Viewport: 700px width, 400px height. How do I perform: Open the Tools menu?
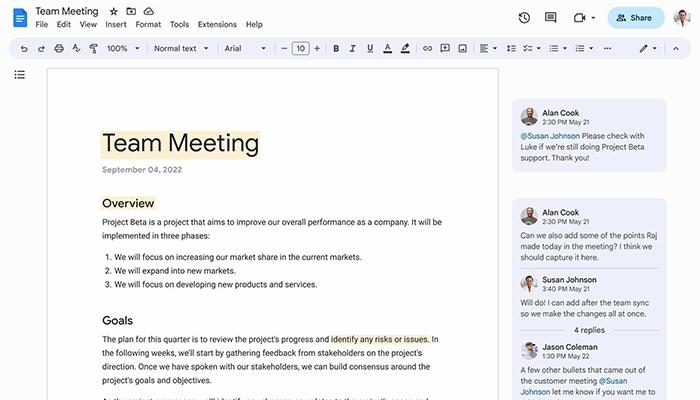point(179,25)
